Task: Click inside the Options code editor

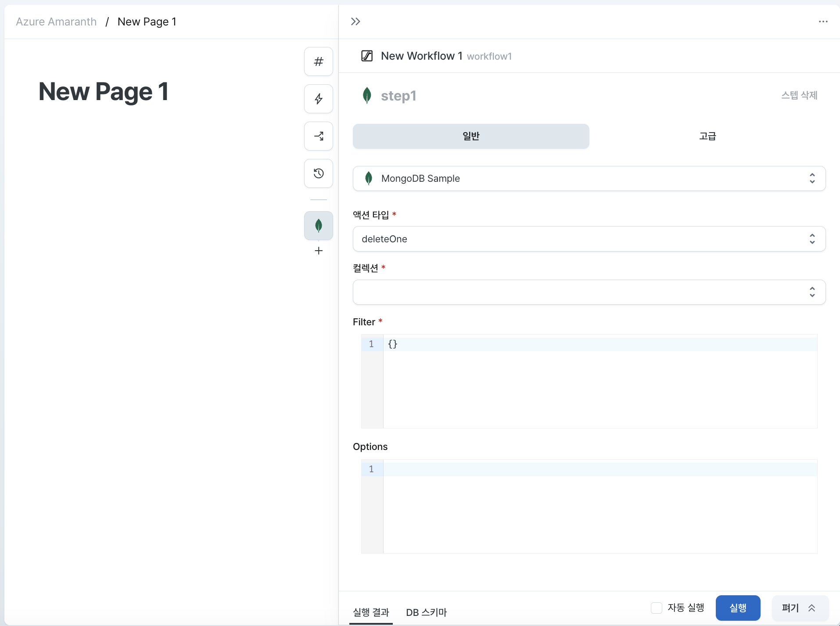Action: (589, 506)
